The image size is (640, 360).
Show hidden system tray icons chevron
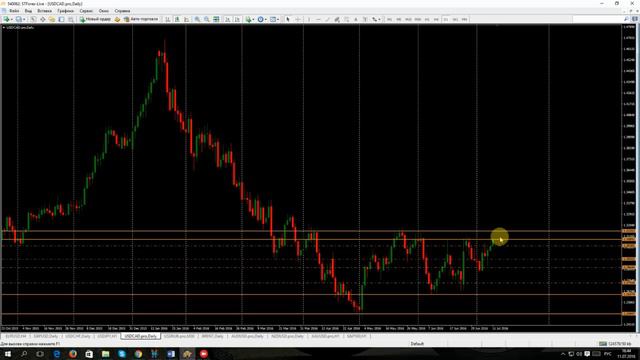563,353
